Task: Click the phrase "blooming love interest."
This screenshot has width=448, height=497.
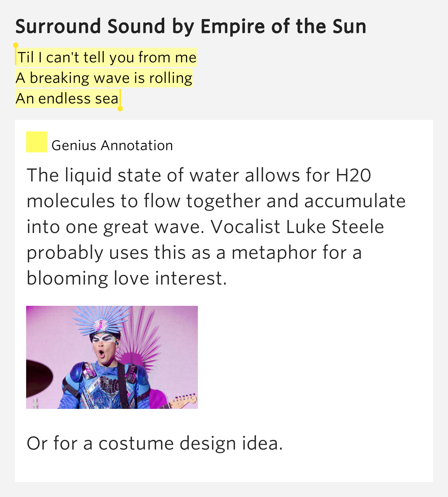Action: coord(127,278)
